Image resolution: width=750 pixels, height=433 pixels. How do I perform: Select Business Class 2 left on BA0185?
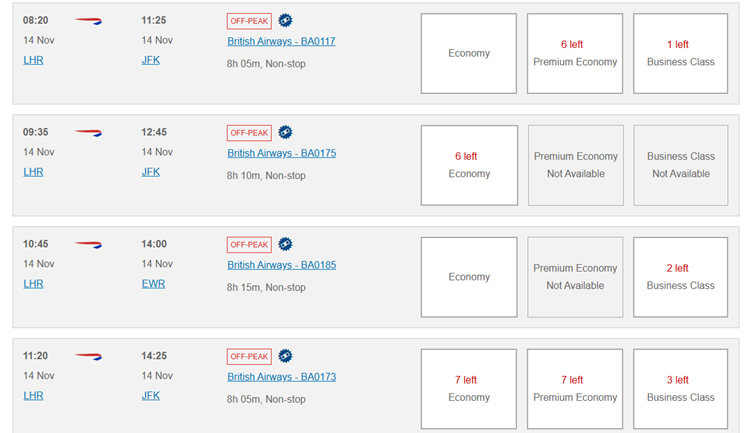(x=681, y=278)
